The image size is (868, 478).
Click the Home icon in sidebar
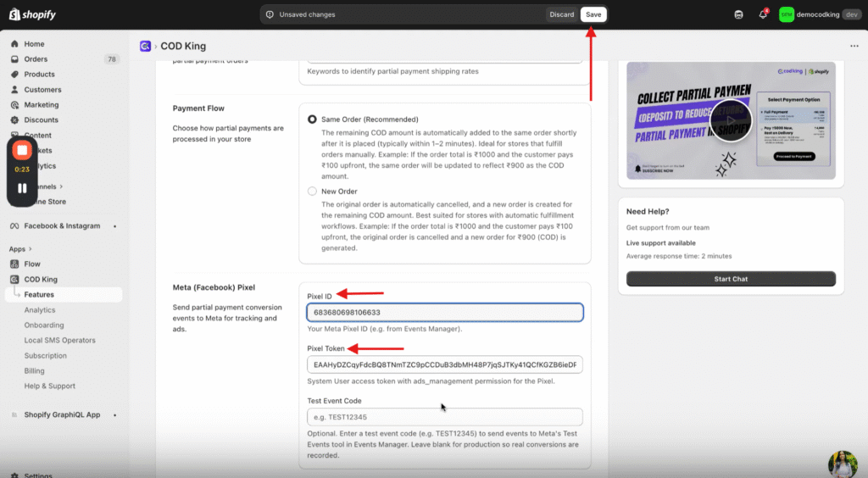click(15, 44)
